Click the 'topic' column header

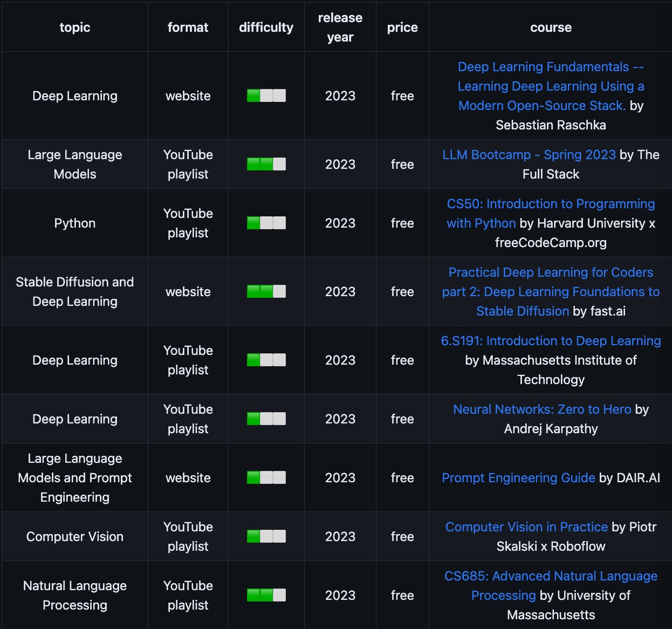(x=75, y=28)
